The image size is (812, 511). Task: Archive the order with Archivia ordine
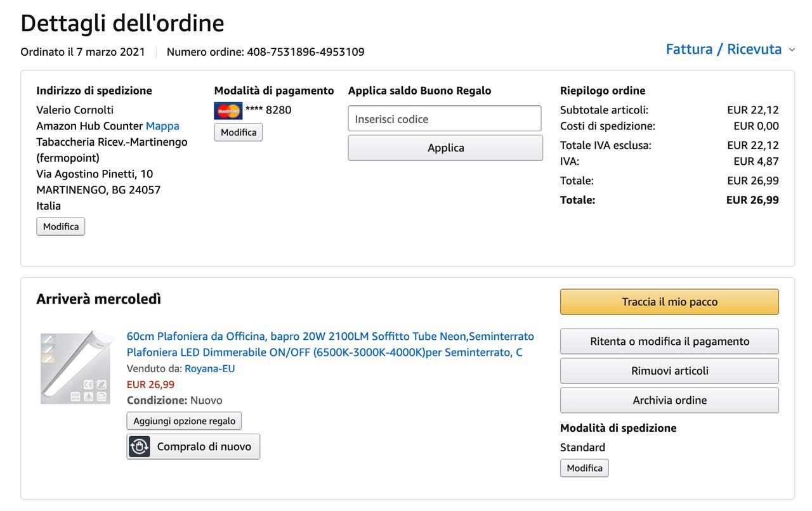(x=669, y=400)
